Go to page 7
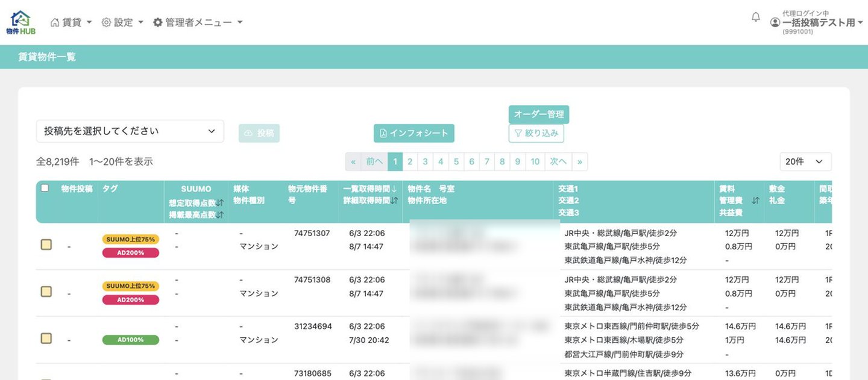This screenshot has width=868, height=380. click(x=487, y=161)
